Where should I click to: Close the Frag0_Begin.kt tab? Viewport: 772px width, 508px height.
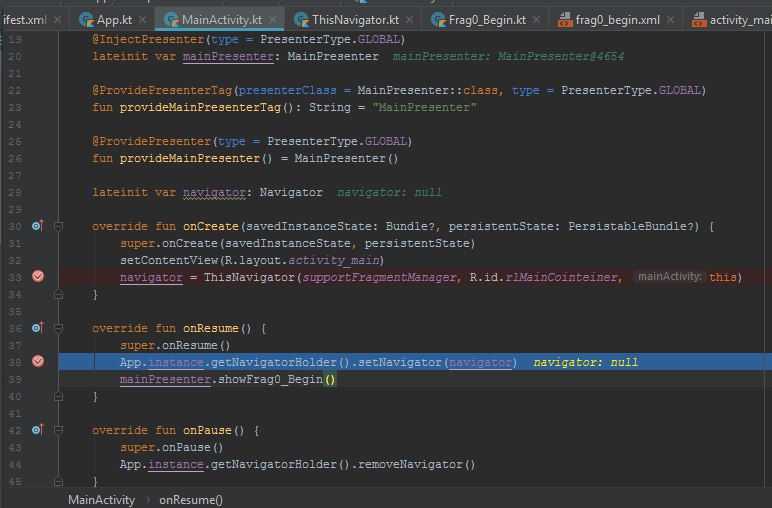(x=537, y=20)
